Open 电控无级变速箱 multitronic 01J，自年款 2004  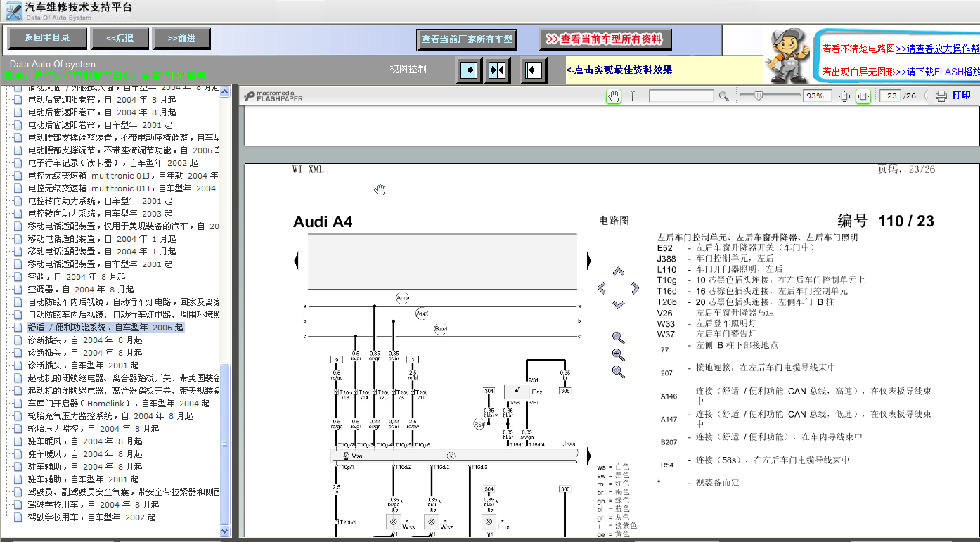(124, 176)
